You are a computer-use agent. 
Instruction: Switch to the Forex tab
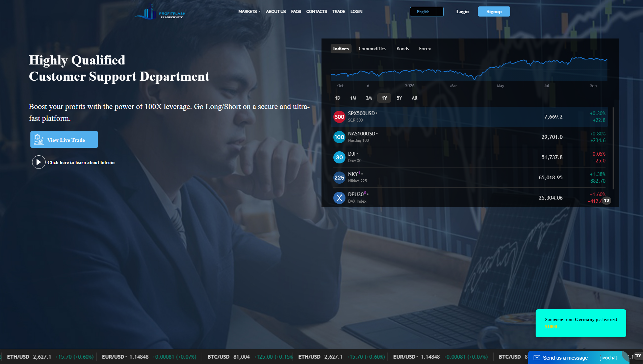425,49
